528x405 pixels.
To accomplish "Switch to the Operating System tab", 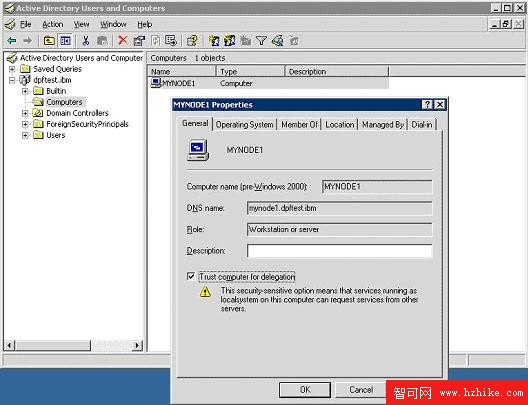I will (x=244, y=125).
